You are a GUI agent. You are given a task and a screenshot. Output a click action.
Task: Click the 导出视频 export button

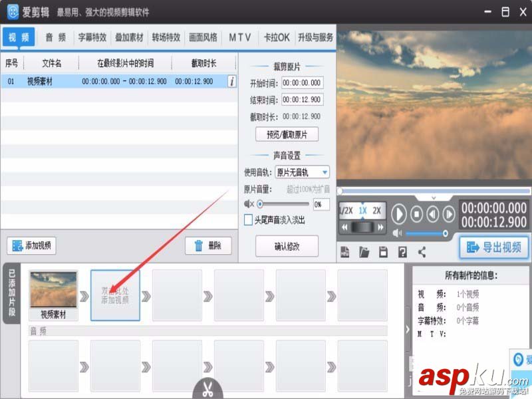pyautogui.click(x=493, y=247)
